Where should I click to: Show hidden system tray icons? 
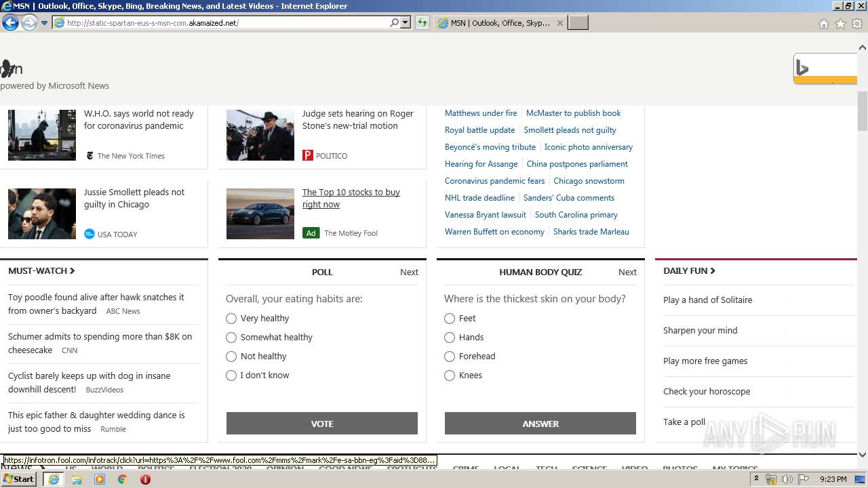(x=756, y=479)
